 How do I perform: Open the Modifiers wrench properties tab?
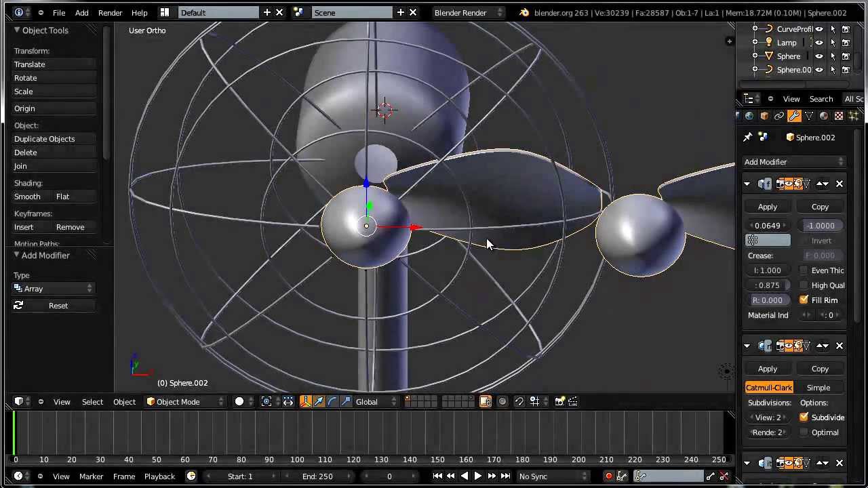[x=794, y=116]
